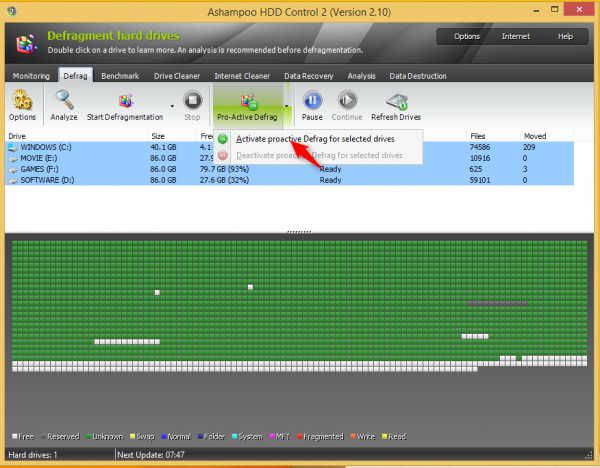Refresh Drives list icon
The width and height of the screenshot is (600, 468).
coord(397,102)
